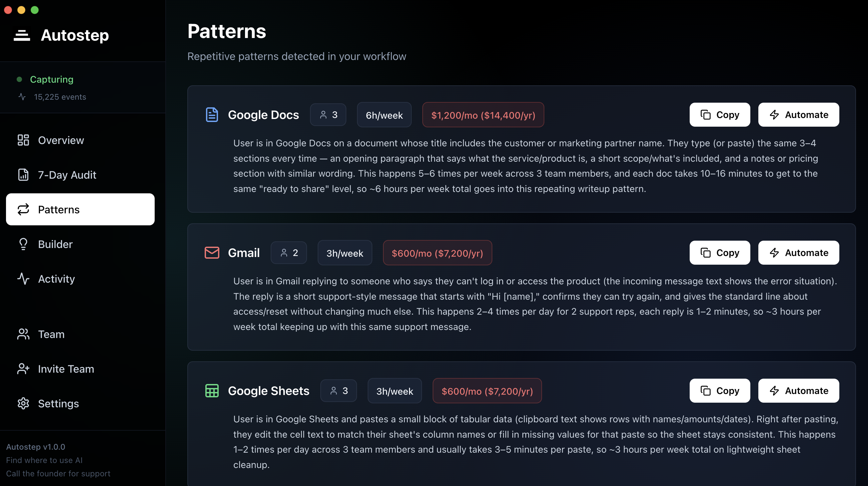Image resolution: width=868 pixels, height=486 pixels.
Task: Click the Call the founder for support link
Action: pos(58,474)
